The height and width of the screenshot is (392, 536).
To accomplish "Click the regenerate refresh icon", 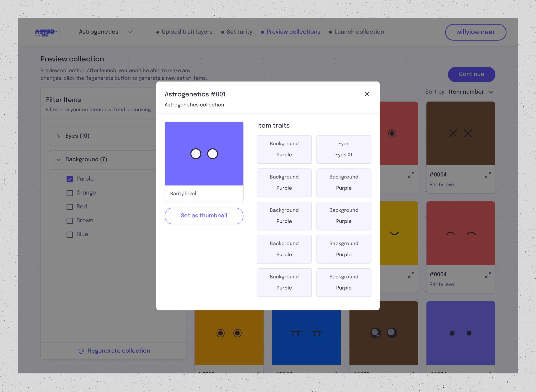I will pos(81,351).
